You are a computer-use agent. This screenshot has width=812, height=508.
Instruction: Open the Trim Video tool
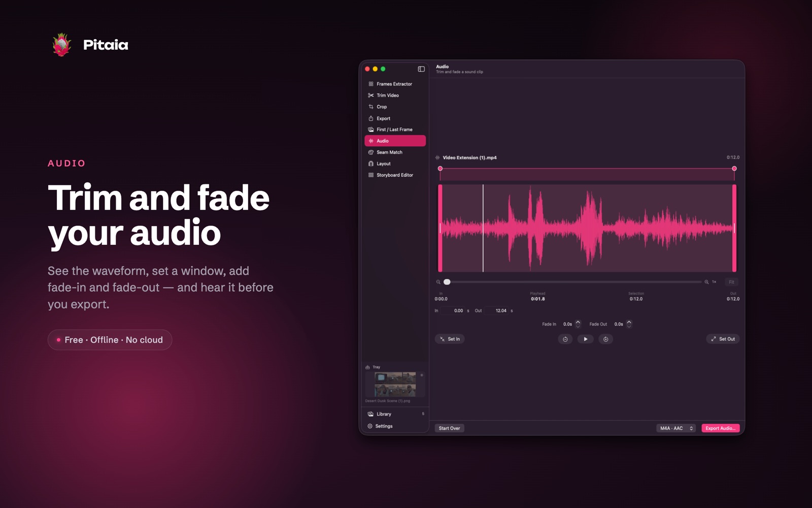pos(395,96)
